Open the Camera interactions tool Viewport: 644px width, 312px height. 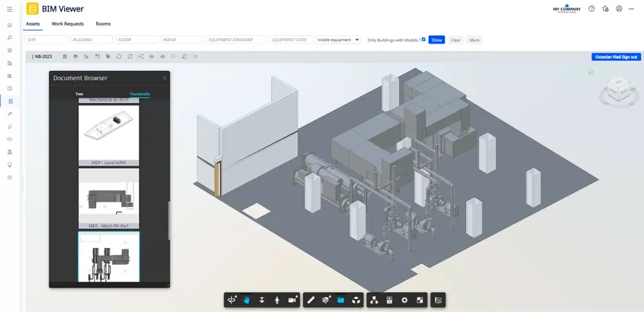292,300
